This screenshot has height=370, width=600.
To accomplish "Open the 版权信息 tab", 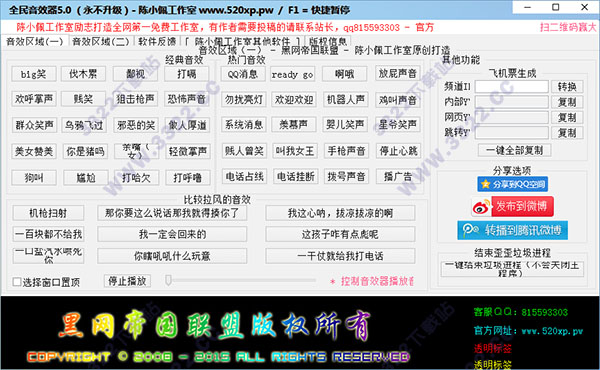I will click(328, 41).
